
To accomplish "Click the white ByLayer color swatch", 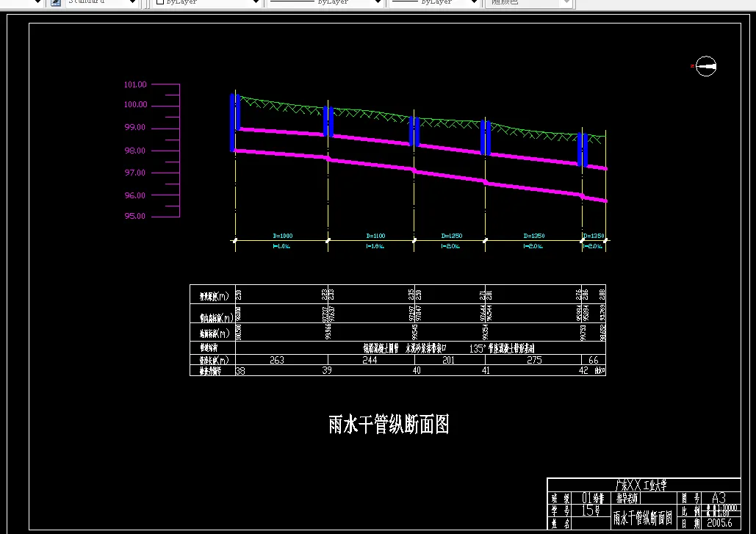I will pos(162,3).
